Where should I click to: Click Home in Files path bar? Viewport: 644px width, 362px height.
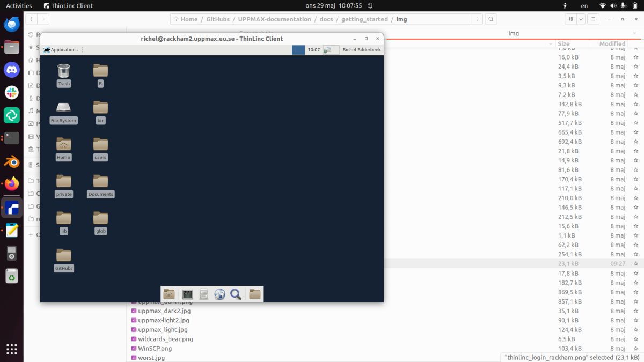point(185,19)
